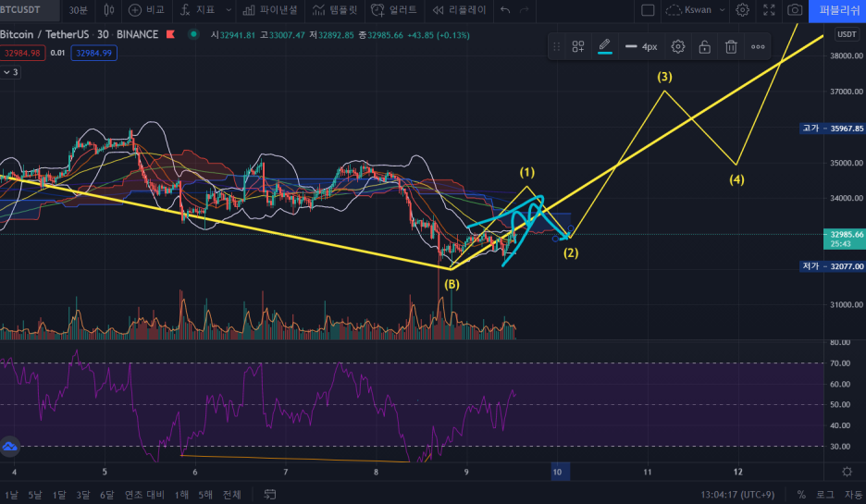Start 리플레이 bar replay mode
866x504 pixels.
tap(459, 10)
